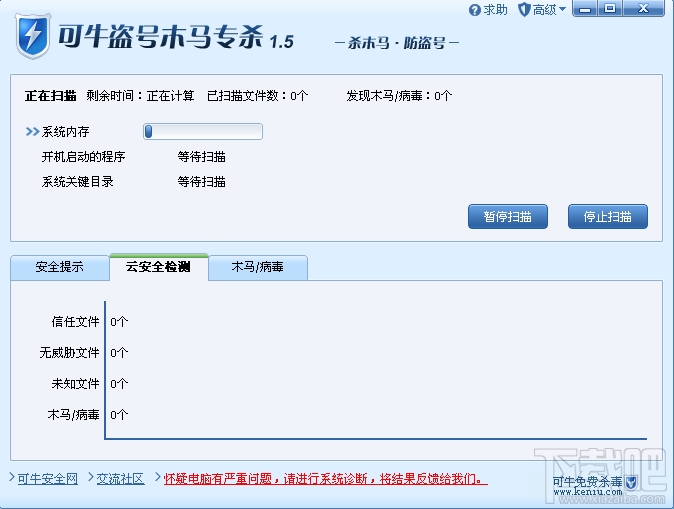674x509 pixels.
Task: Click the blue shield lightning logo
Action: (x=33, y=37)
